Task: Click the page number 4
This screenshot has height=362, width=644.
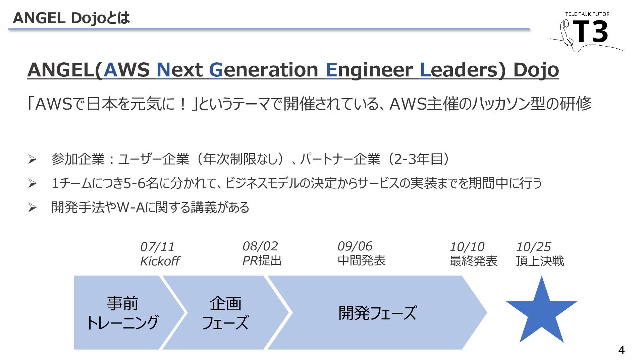Action: tap(621, 350)
